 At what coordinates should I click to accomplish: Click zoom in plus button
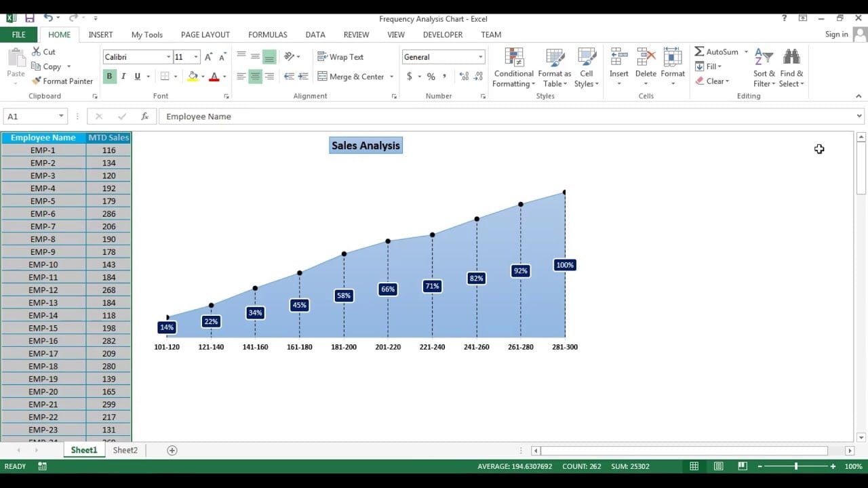click(x=833, y=466)
